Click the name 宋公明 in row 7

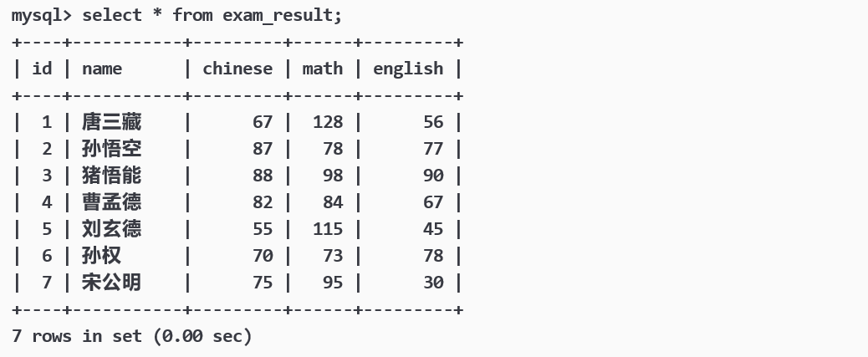tap(111, 283)
